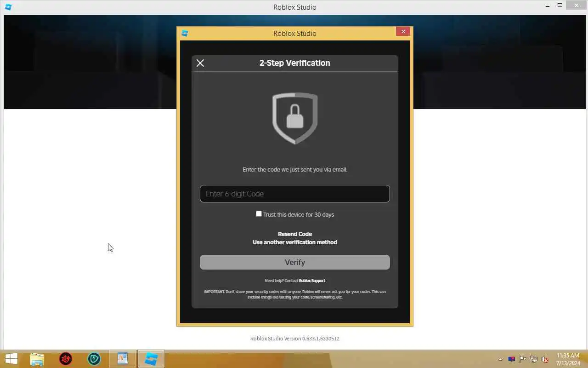Open the clock showing 11:35 AM
This screenshot has width=588, height=368.
(x=568, y=359)
